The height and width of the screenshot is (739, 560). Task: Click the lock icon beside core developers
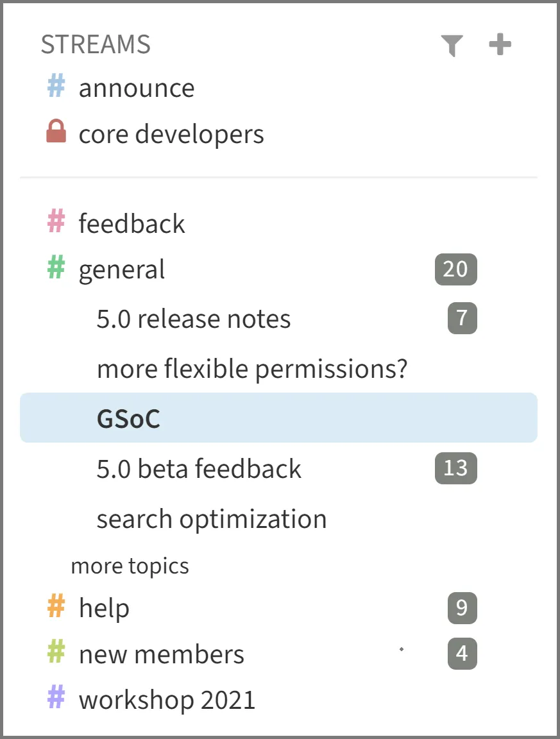(56, 132)
